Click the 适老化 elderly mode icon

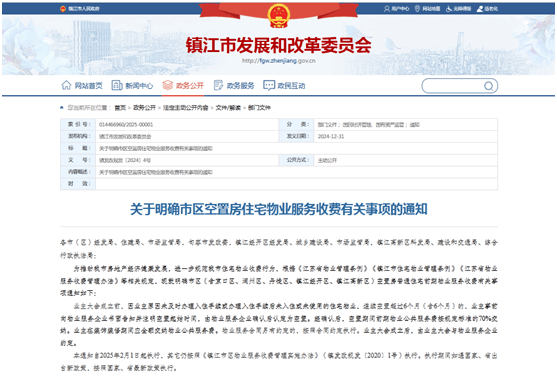(480, 9)
